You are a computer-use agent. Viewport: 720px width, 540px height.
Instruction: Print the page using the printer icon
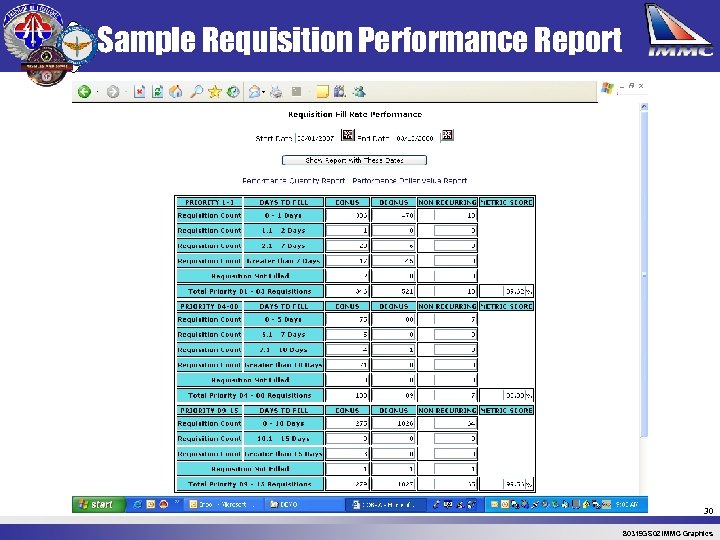tap(276, 92)
